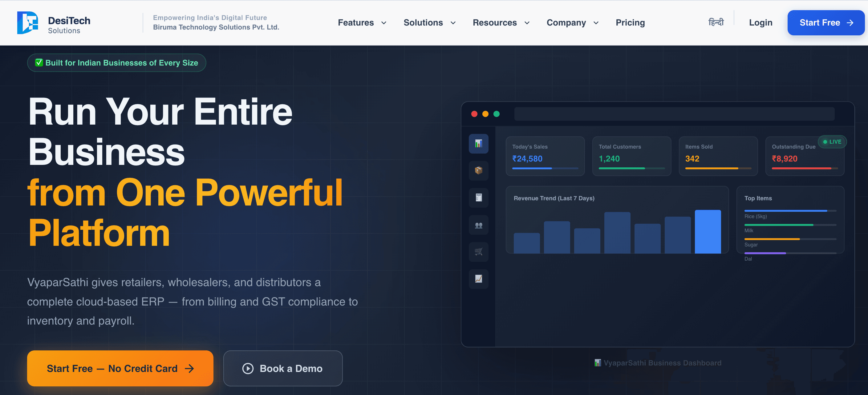This screenshot has height=395, width=868.
Task: Switch language to हिन्दी
Action: 716,22
